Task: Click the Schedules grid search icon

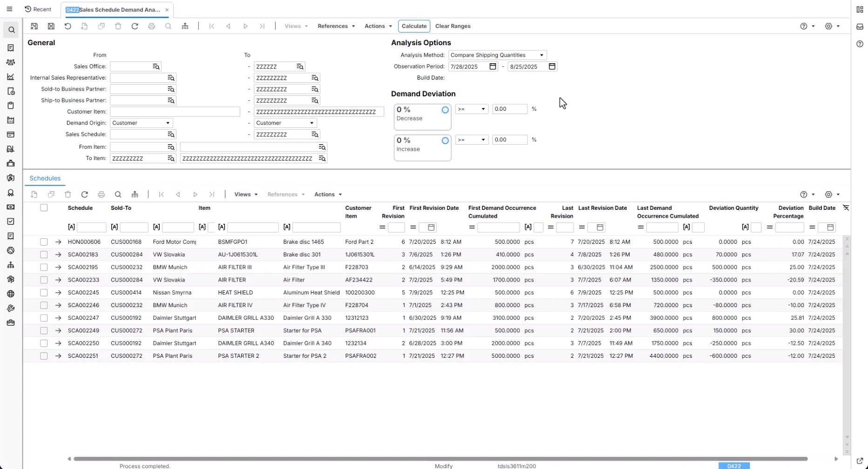Action: click(118, 194)
